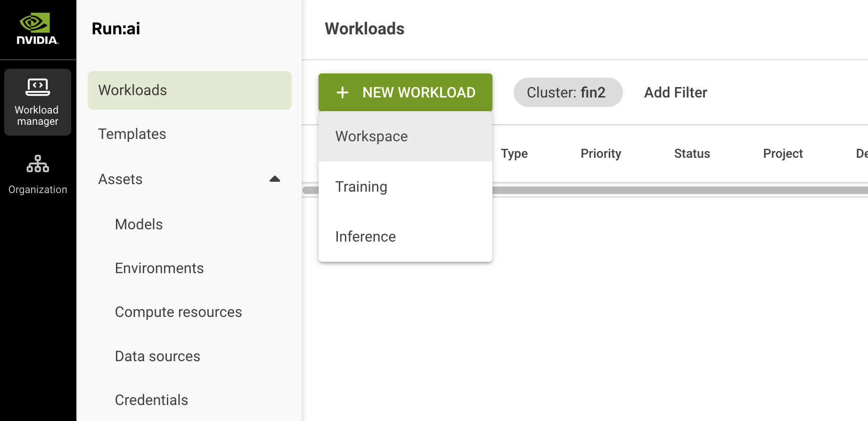Screen dimensions: 868x421
Task: Choose Workspace from the dropdown menu
Action: point(405,137)
